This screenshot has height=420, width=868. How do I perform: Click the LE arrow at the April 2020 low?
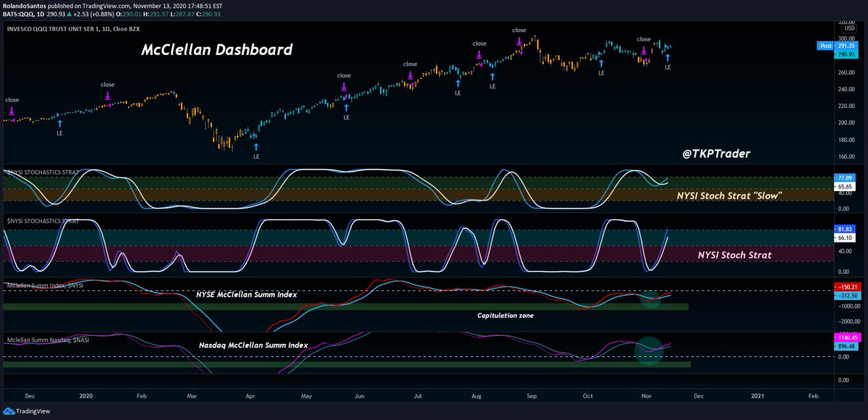point(255,147)
